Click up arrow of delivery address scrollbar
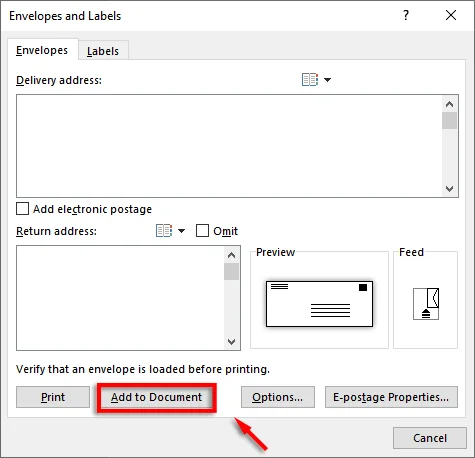Image resolution: width=475 pixels, height=458 pixels. click(449, 104)
